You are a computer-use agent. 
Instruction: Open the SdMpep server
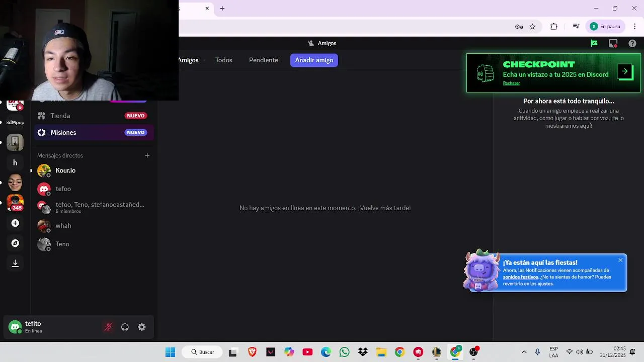click(x=15, y=122)
